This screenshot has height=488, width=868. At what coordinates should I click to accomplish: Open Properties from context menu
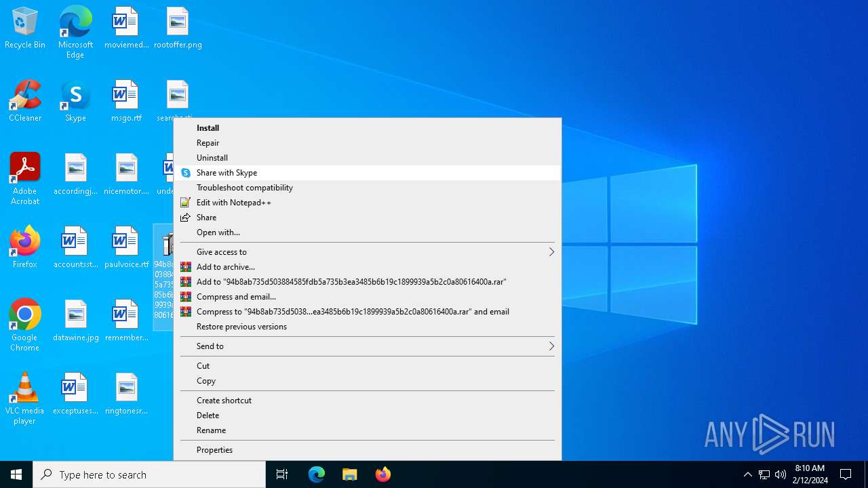[x=368, y=450]
